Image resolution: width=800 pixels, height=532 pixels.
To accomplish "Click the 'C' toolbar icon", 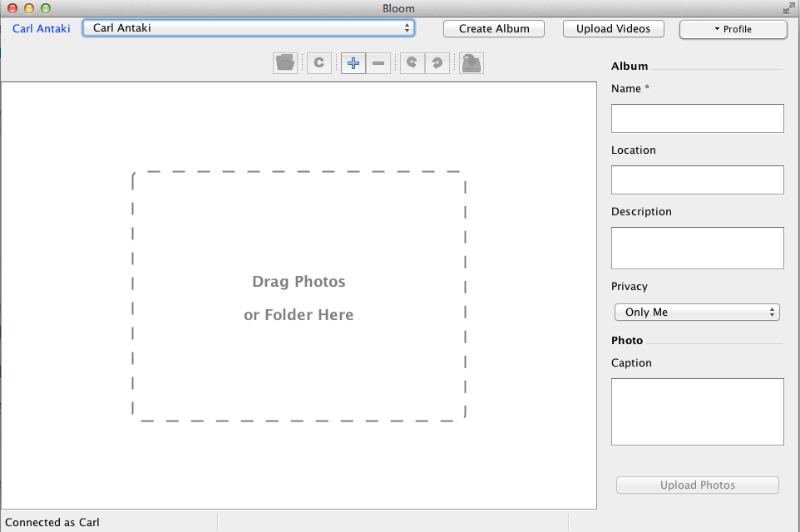I will point(319,62).
